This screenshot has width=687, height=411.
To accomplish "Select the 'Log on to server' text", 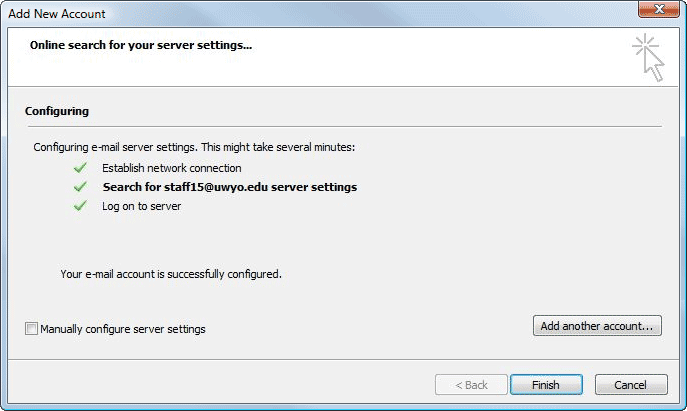I will (x=142, y=206).
